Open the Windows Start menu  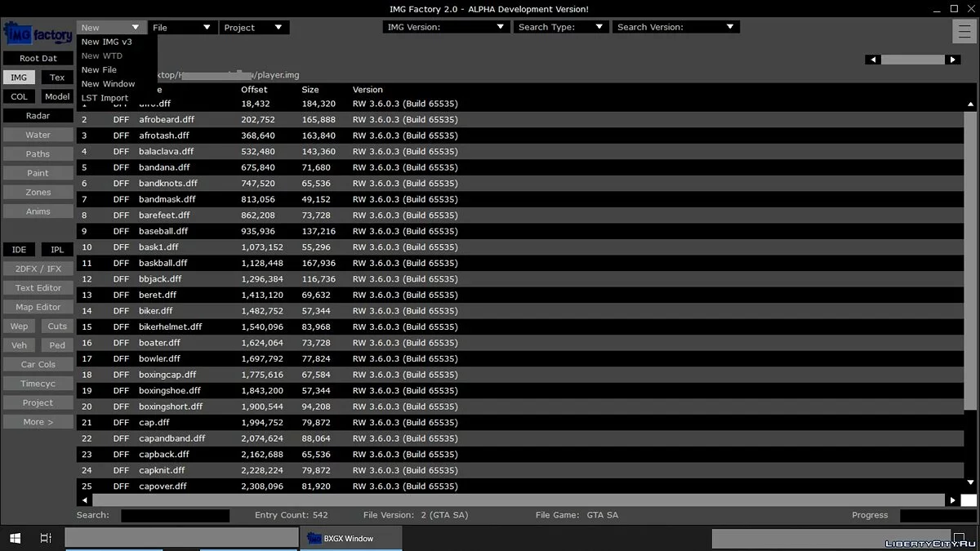(15, 538)
